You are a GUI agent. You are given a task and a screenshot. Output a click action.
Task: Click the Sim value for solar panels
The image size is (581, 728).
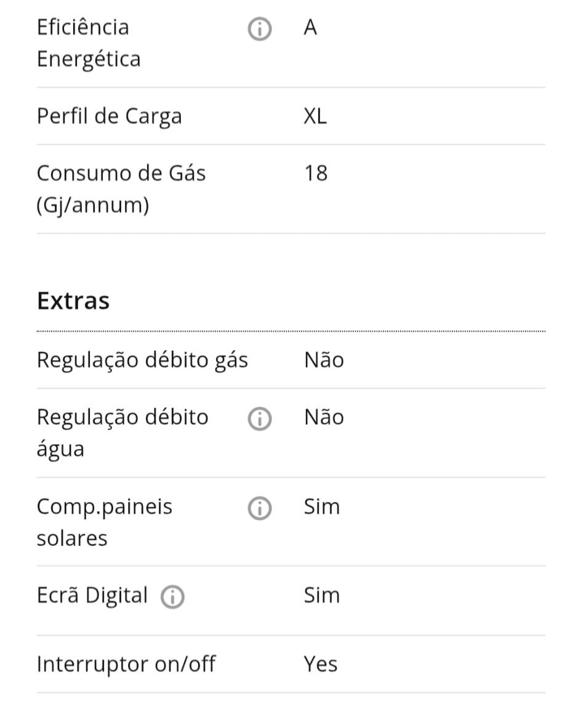(x=322, y=506)
